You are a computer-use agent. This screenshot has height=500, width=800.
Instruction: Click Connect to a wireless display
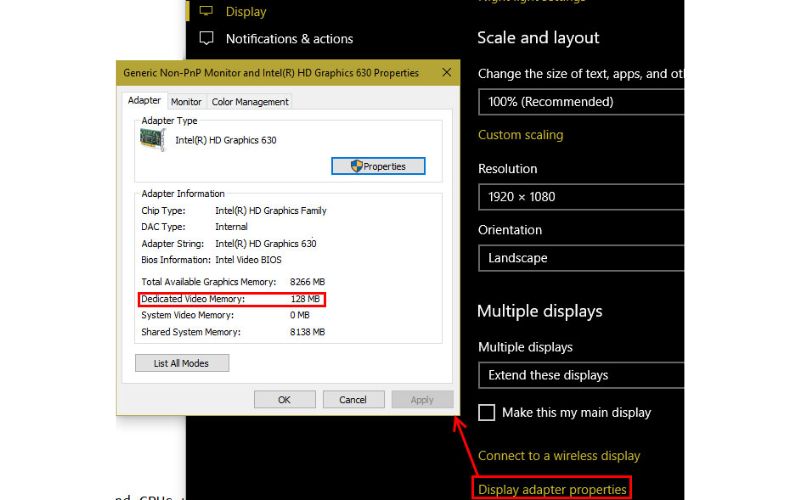[x=559, y=455]
